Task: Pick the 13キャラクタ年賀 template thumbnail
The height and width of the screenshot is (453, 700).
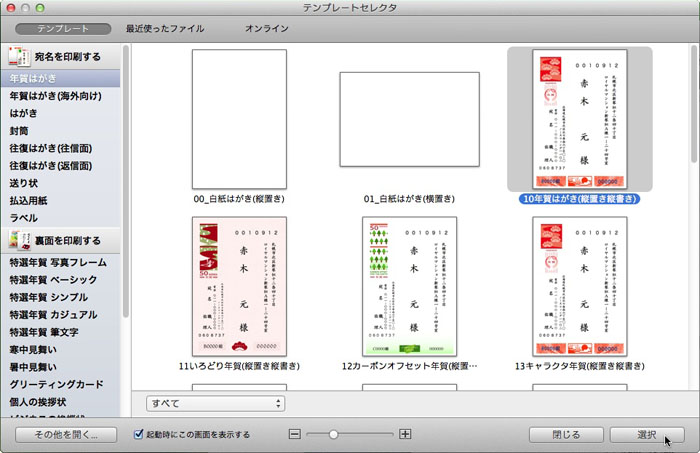Action: 579,288
